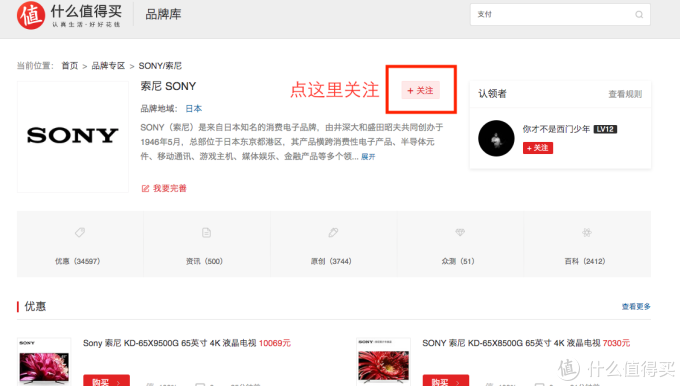
Task: Open 查看更多 in the 优惠 section
Action: click(x=636, y=307)
